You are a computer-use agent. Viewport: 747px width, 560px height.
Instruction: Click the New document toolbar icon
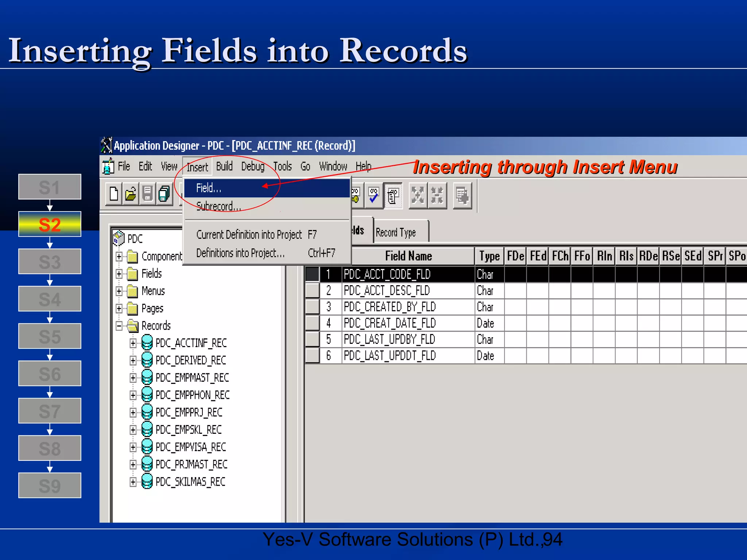tap(114, 194)
